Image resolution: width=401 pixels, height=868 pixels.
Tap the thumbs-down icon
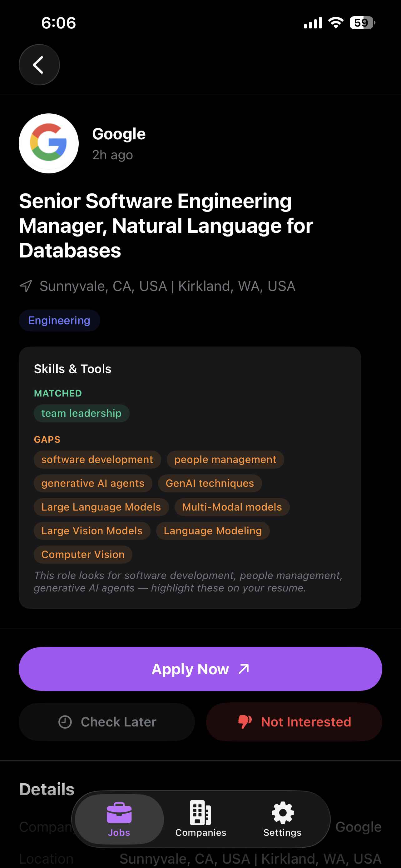coord(245,722)
